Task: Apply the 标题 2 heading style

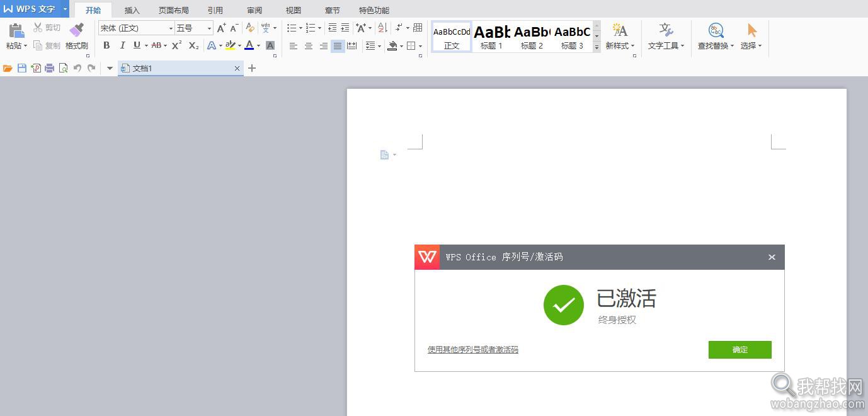Action: [532, 37]
